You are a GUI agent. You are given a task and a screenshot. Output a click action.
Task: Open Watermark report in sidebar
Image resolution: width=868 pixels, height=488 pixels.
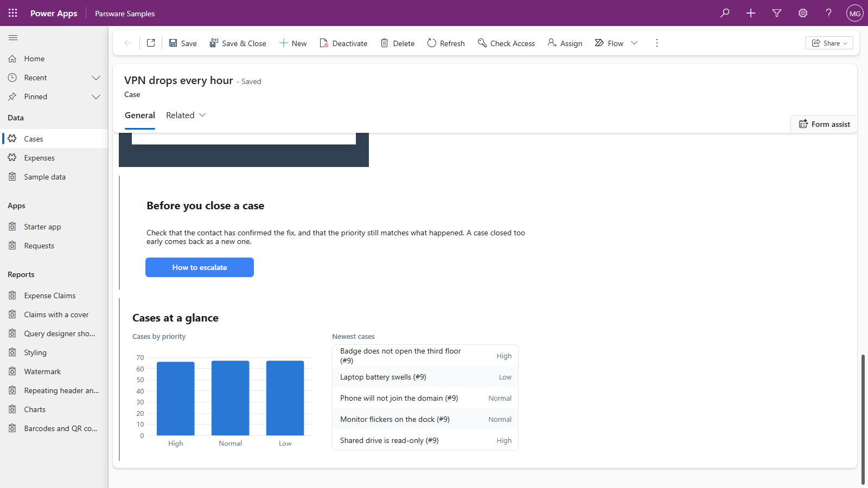(x=54, y=371)
